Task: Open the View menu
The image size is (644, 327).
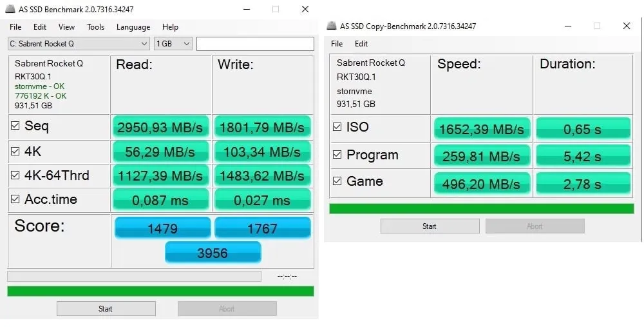Action: pos(66,27)
